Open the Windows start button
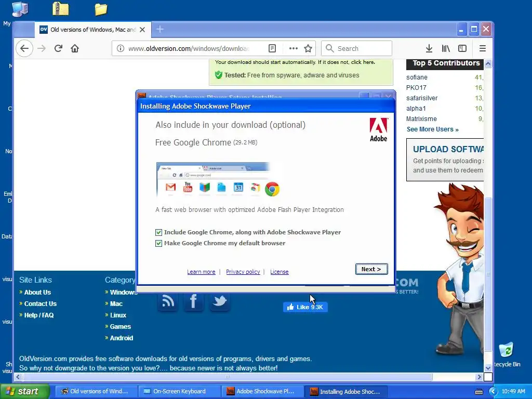Viewport: 532px width, 399px height. 24,391
